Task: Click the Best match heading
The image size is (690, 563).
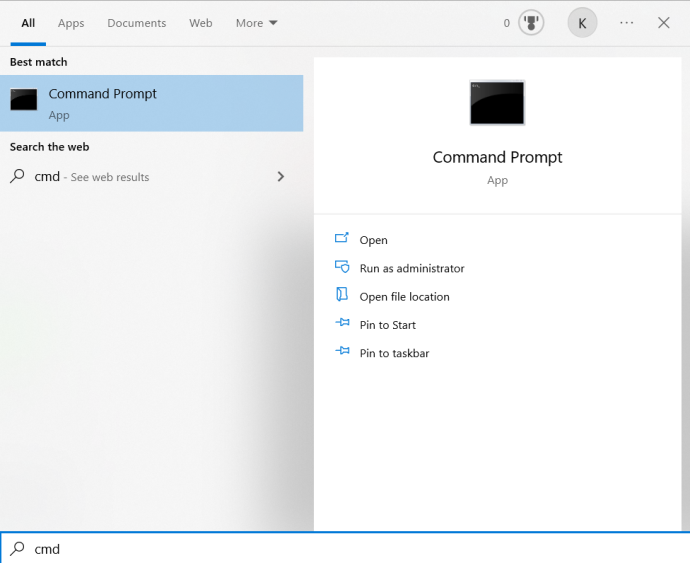Action: tap(39, 62)
